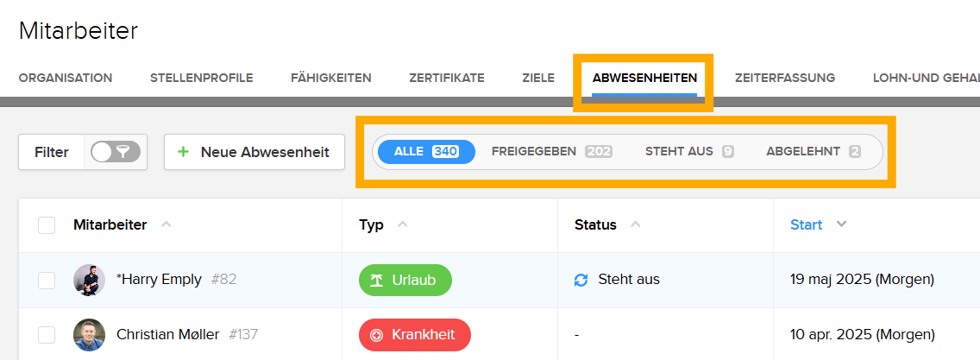Image resolution: width=980 pixels, height=360 pixels.
Task: Click the Neue Abwesenheit button
Action: (254, 152)
